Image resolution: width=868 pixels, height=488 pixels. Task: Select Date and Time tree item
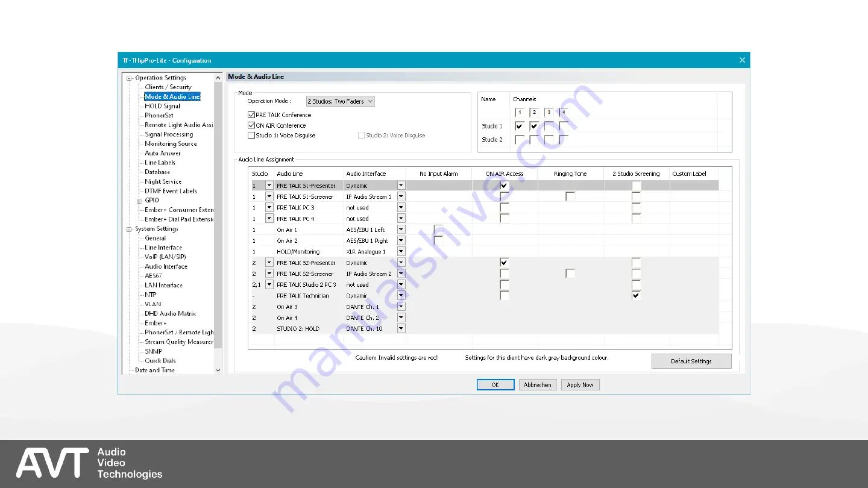pos(155,370)
